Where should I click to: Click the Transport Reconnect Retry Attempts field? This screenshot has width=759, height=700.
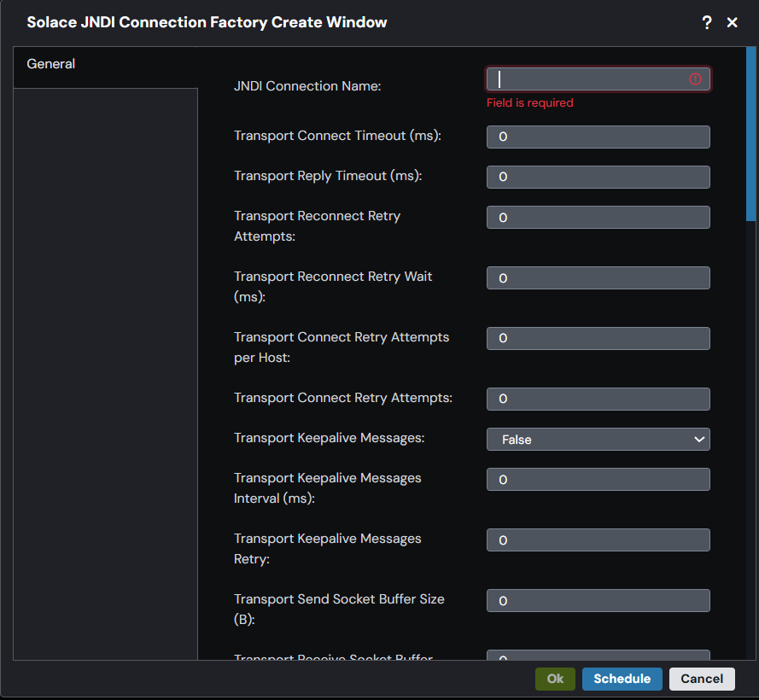click(598, 218)
